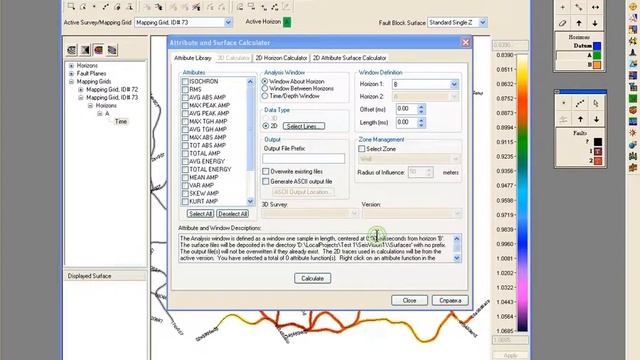Screen dimensions: 640x360
Task: Click the Close button in the dialog
Action: (x=409, y=300)
